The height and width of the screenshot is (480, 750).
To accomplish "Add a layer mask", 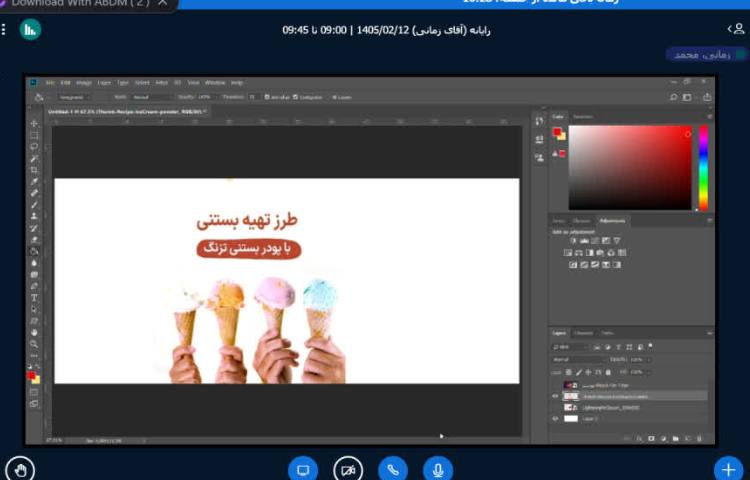I will tap(651, 438).
